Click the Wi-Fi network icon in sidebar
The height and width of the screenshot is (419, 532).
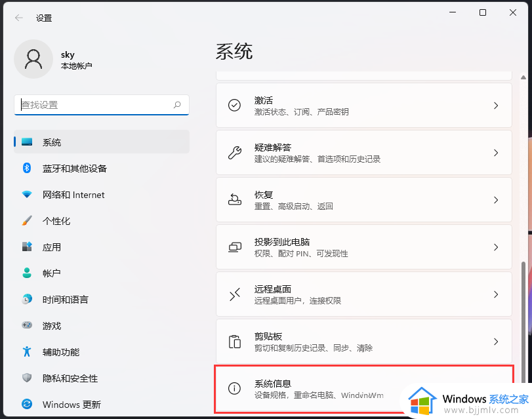pyautogui.click(x=27, y=194)
